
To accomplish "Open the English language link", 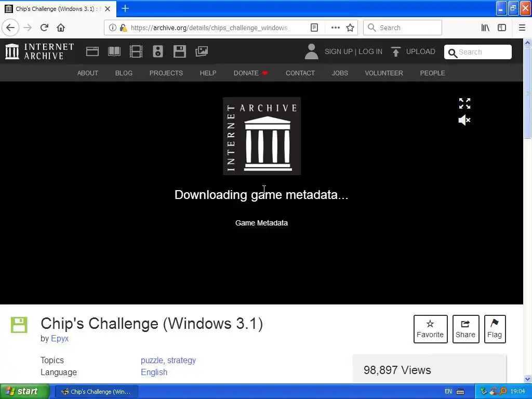I will click(154, 372).
